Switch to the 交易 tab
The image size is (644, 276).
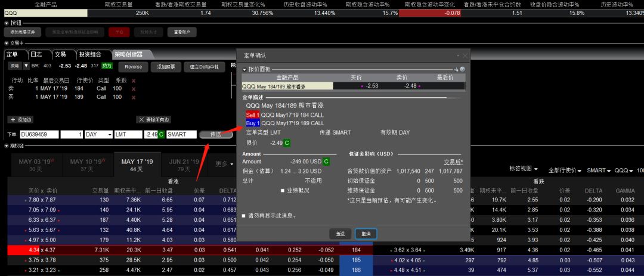pos(63,54)
